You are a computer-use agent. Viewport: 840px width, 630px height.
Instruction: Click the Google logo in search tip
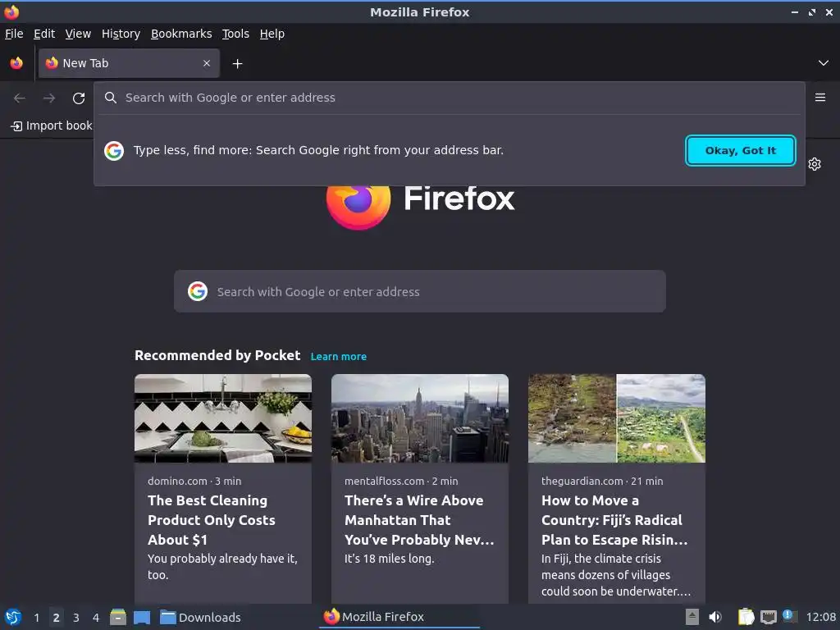point(114,151)
